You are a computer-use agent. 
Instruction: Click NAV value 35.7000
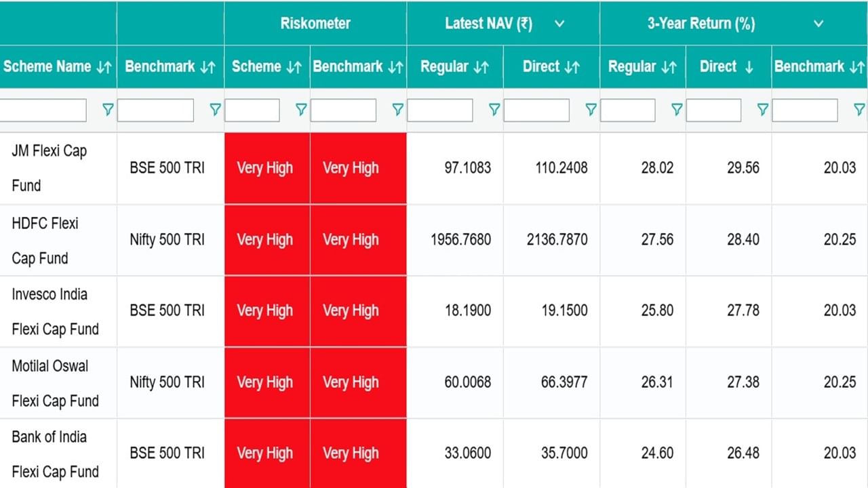tap(564, 453)
